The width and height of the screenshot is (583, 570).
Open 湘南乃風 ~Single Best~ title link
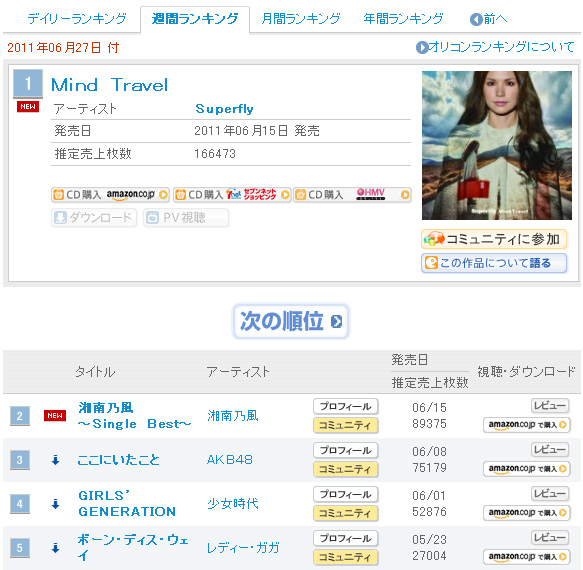134,416
